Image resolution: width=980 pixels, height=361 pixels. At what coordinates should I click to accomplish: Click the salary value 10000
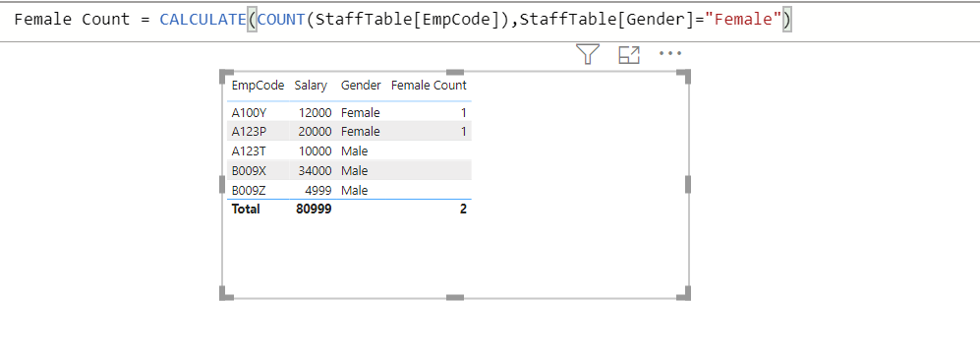(316, 150)
